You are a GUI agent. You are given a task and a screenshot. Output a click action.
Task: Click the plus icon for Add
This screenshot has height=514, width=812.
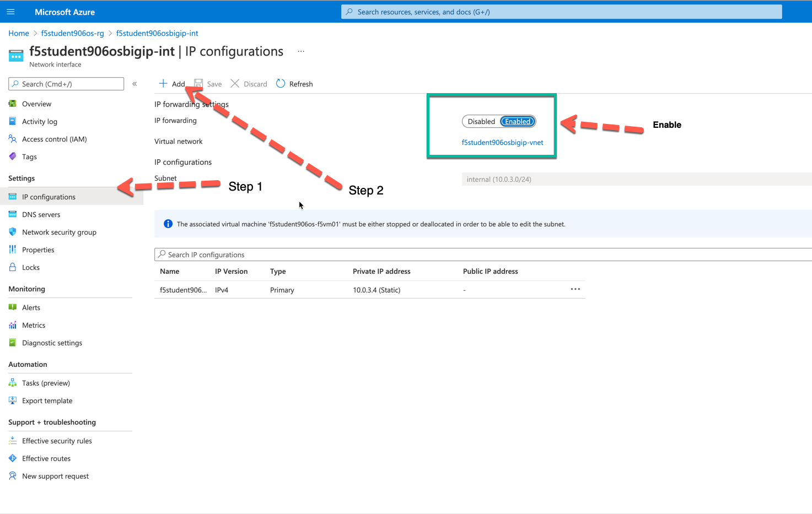coord(163,84)
